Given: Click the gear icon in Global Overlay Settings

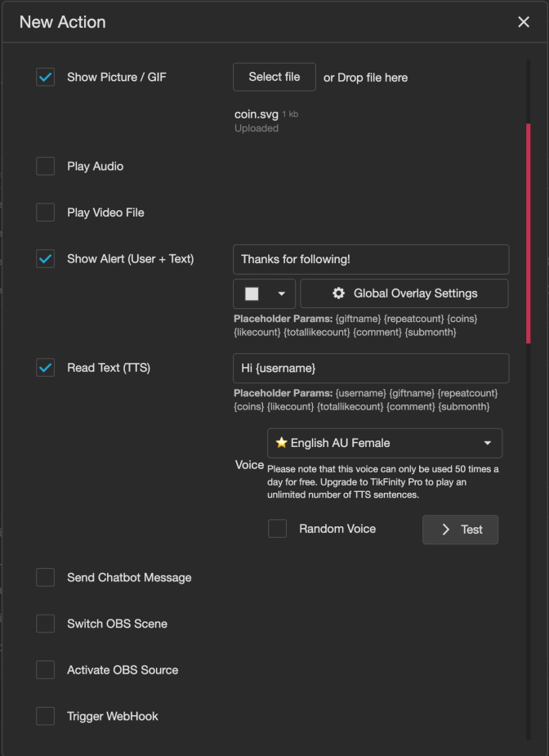Looking at the screenshot, I should (x=338, y=293).
